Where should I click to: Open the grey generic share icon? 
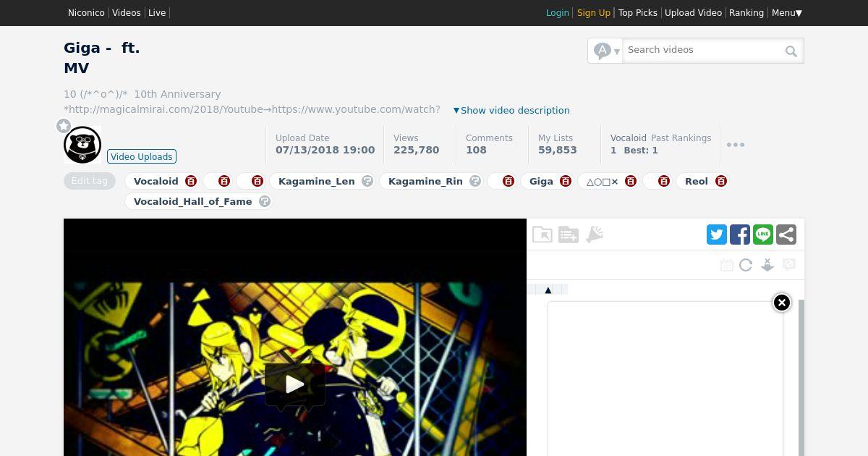(786, 235)
